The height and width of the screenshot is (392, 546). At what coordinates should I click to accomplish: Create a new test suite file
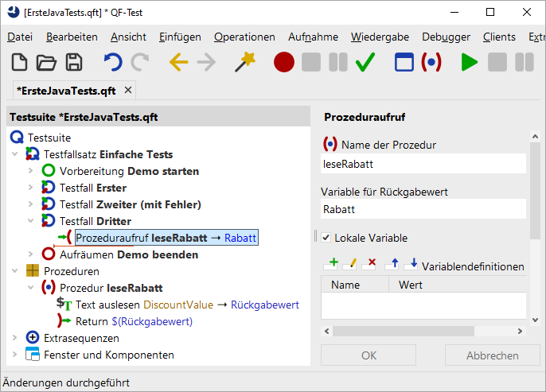click(x=19, y=62)
